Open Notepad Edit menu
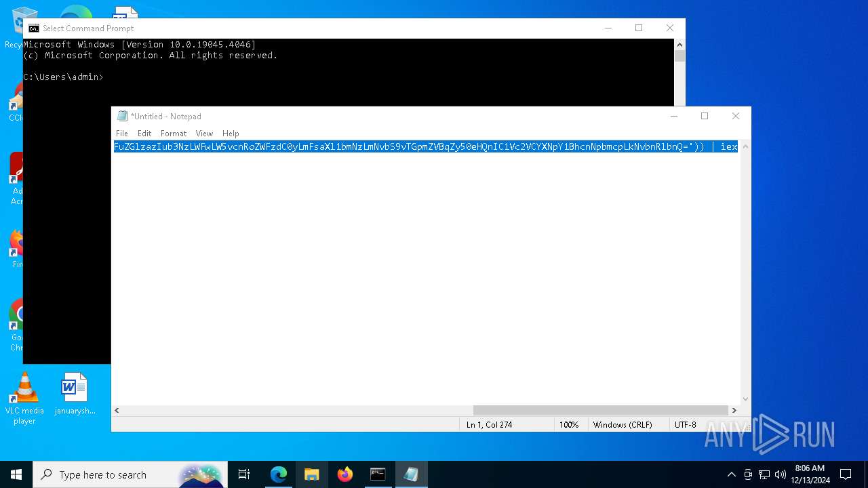This screenshot has width=868, height=488. coord(144,134)
